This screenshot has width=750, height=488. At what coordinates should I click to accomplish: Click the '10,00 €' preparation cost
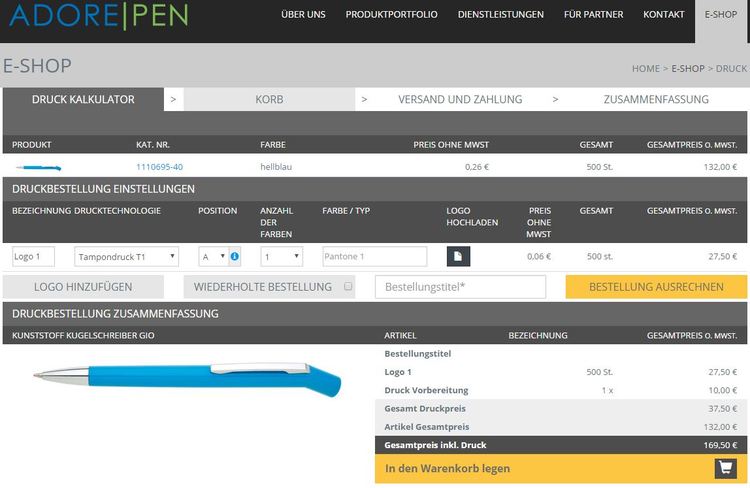722,390
